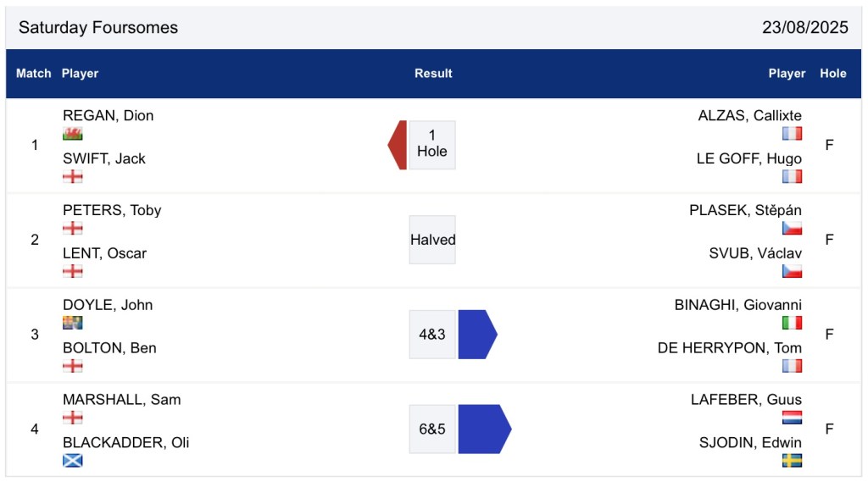Click the Scottish flag under BLACKADDER, Oli
The image size is (868, 482).
tap(73, 461)
